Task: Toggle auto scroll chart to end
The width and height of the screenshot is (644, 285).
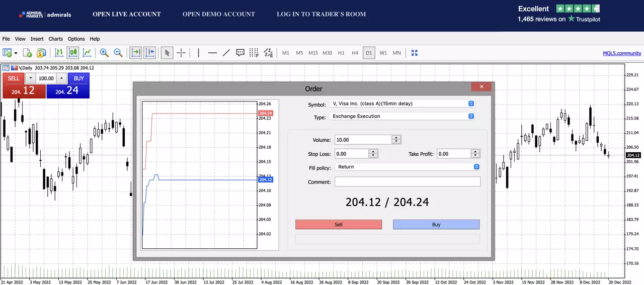Action: coord(136,53)
